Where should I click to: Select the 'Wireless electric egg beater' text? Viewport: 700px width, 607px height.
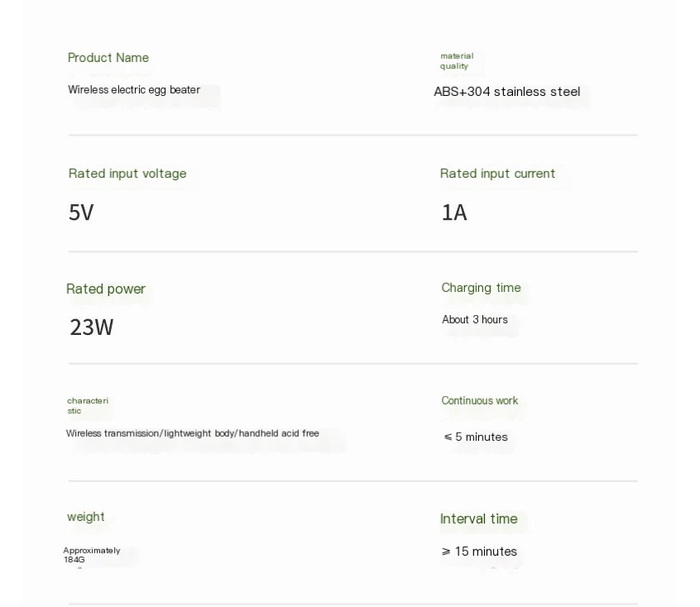pyautogui.click(x=134, y=90)
